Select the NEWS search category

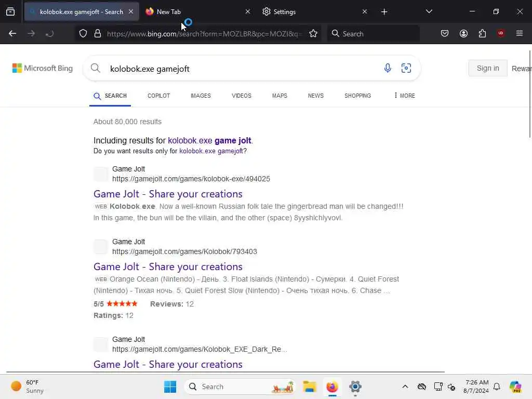pos(315,96)
